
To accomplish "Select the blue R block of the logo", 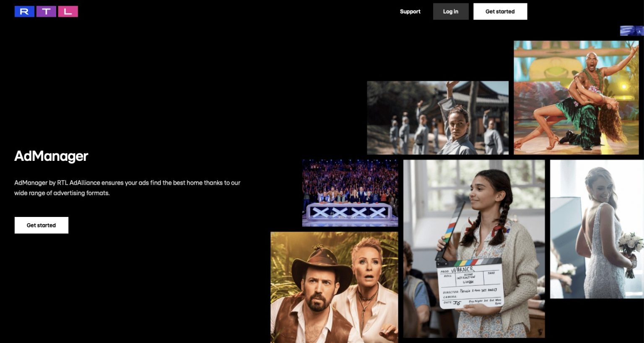I will tap(24, 11).
